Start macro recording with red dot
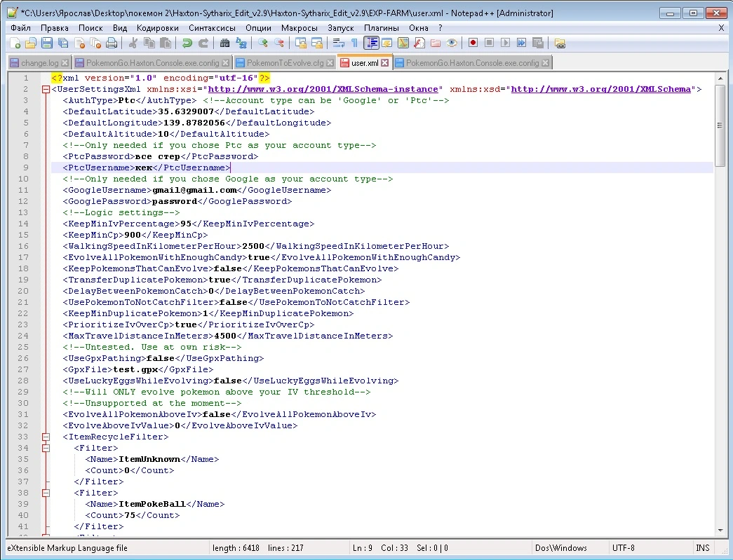 coord(473,43)
